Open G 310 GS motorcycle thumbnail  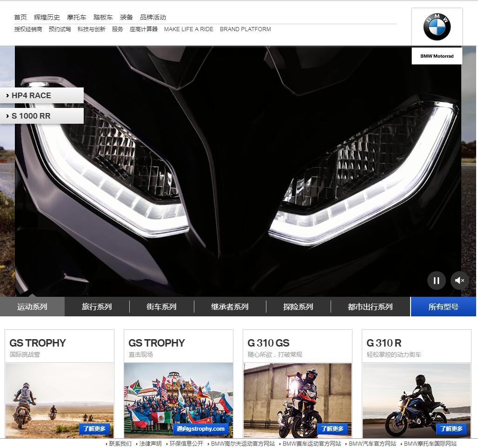298,401
